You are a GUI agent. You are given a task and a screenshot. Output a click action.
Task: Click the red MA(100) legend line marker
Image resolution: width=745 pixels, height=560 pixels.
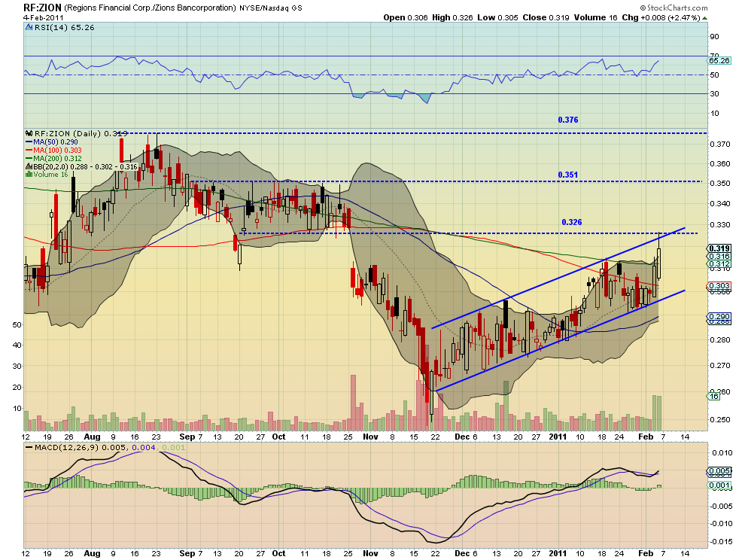tap(29, 151)
